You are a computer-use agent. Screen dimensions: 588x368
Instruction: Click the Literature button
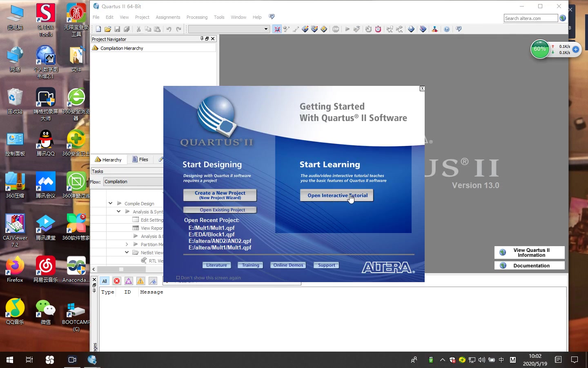tap(216, 265)
